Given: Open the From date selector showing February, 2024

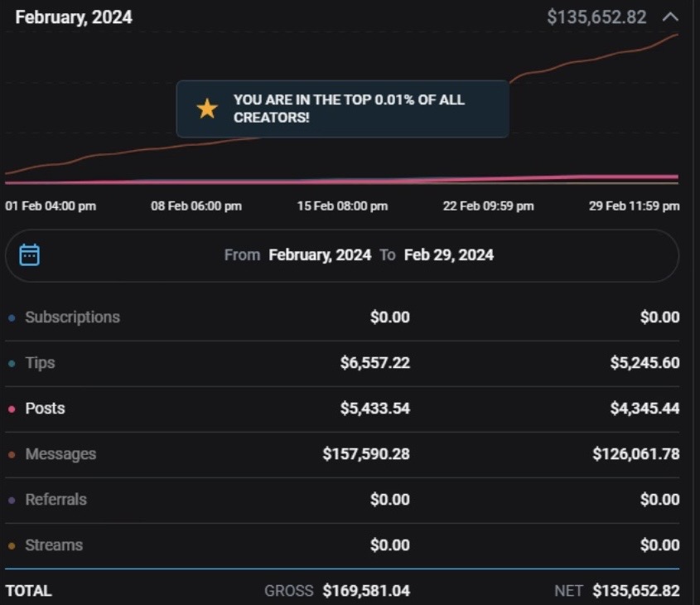Looking at the screenshot, I should pos(319,255).
